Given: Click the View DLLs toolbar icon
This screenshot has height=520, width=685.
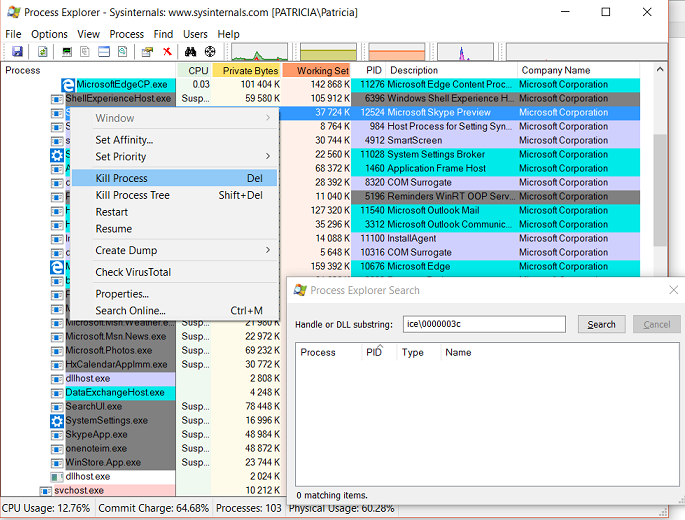Looking at the screenshot, I should pyautogui.click(x=123, y=52).
